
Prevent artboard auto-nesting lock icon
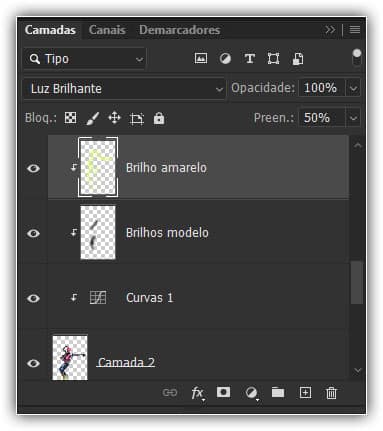137,118
